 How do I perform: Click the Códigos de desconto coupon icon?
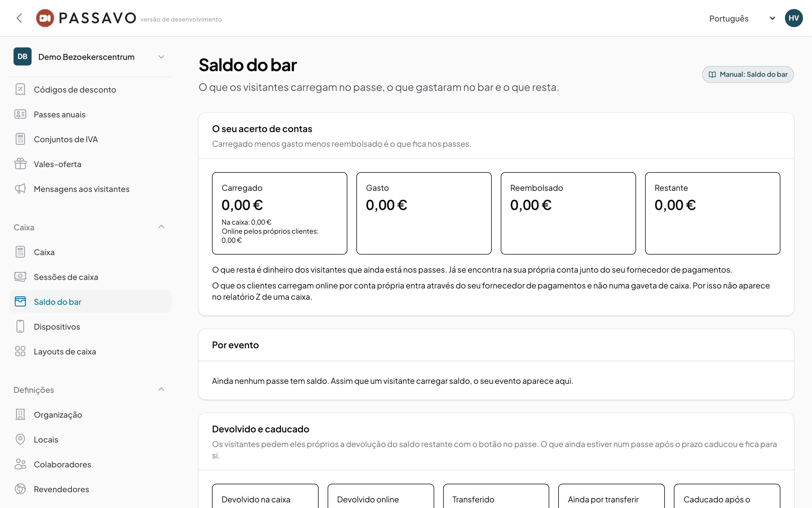click(x=20, y=89)
